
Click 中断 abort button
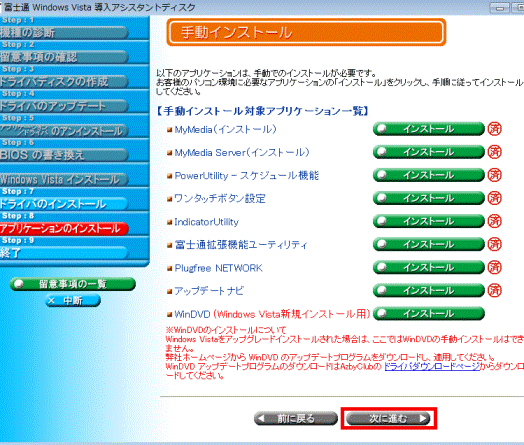click(x=73, y=301)
